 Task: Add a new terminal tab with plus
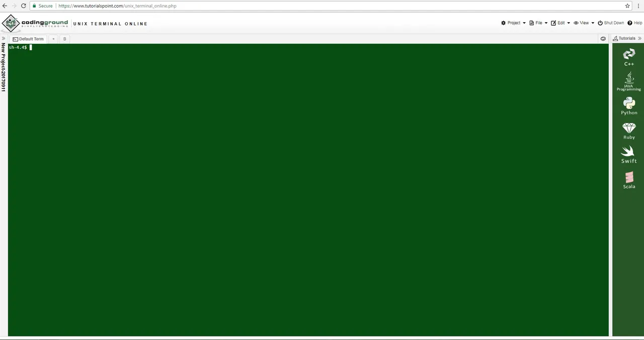pyautogui.click(x=53, y=39)
